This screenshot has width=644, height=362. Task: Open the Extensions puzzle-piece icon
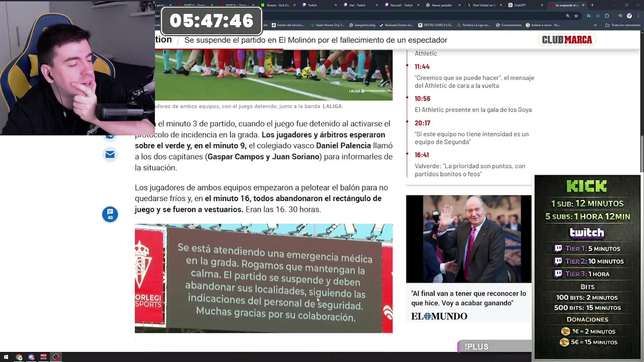[607, 16]
